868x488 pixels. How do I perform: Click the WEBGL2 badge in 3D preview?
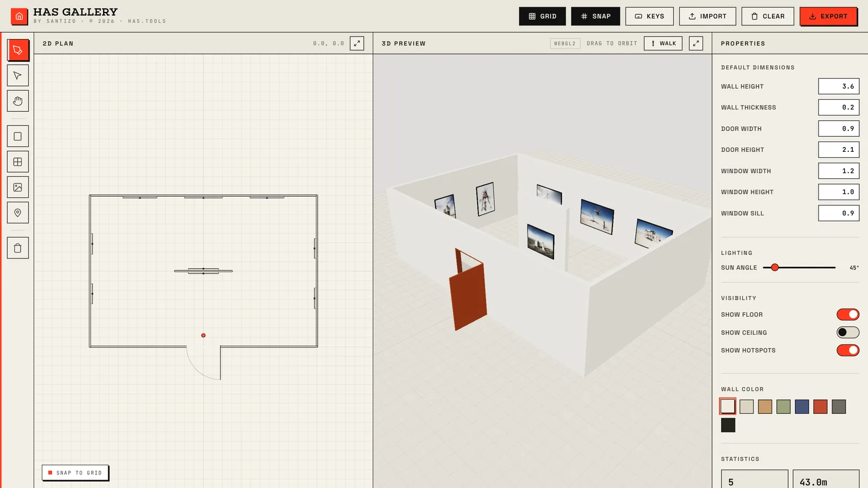tap(565, 43)
